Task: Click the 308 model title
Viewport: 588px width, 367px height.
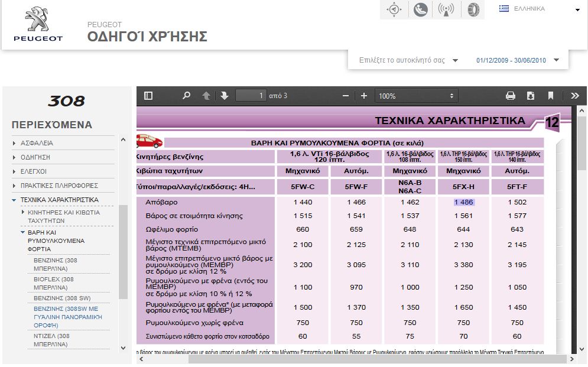Action: 66,101
